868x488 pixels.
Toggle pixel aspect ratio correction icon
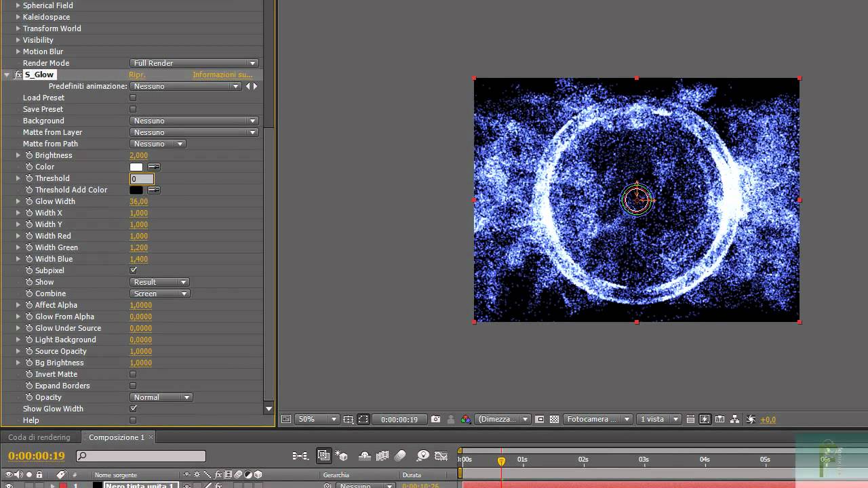pyautogui.click(x=690, y=420)
